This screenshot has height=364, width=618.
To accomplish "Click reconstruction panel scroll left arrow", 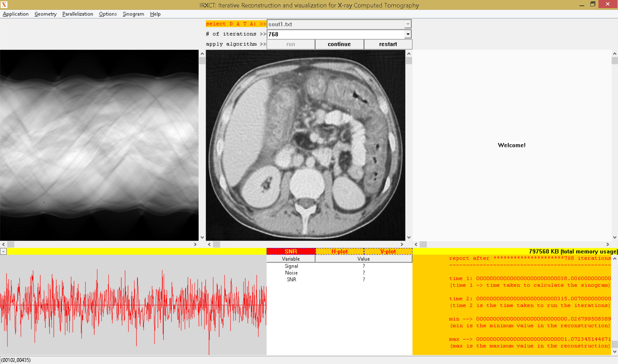I will tap(209, 244).
